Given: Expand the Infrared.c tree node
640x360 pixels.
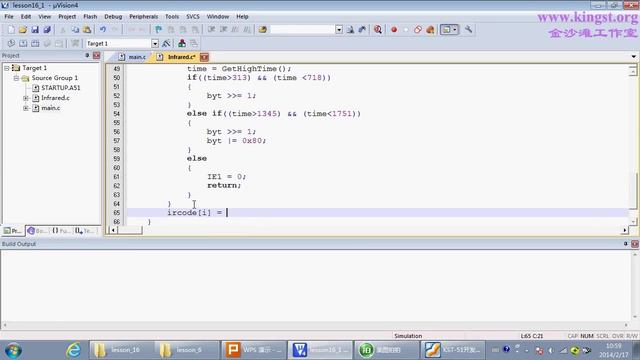Looking at the screenshot, I should (26, 98).
